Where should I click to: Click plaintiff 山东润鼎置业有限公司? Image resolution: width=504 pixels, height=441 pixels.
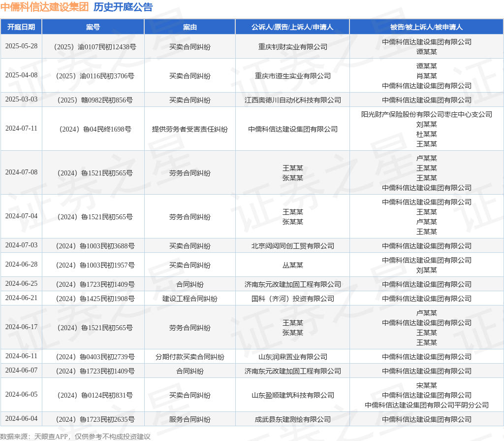coord(292,357)
